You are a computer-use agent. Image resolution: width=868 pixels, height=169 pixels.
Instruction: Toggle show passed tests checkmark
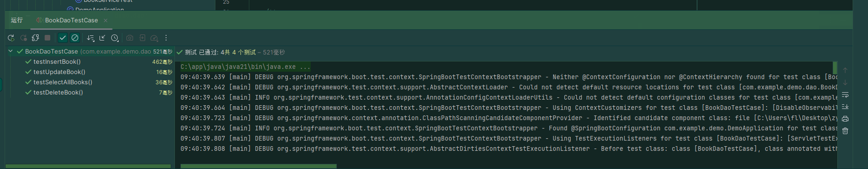coord(63,38)
